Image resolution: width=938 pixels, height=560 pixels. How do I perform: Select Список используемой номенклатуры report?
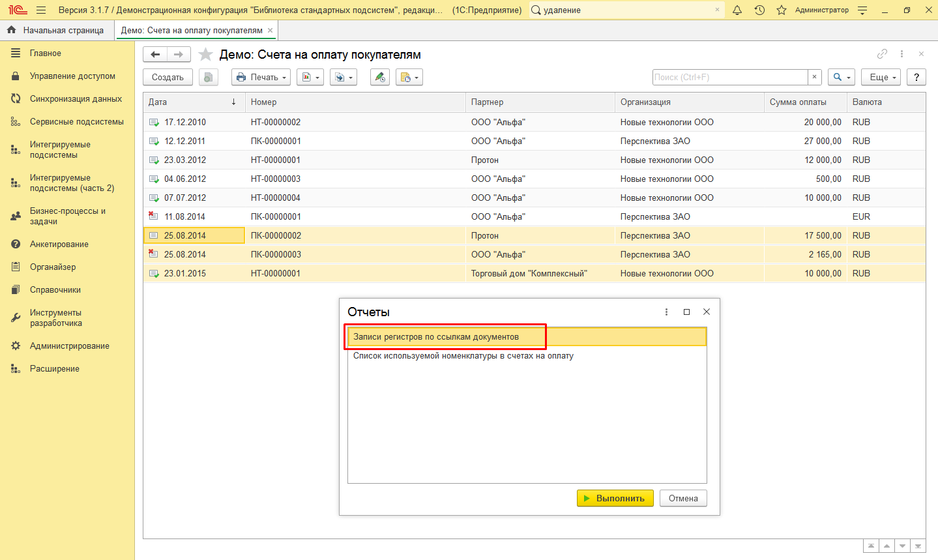click(x=527, y=356)
